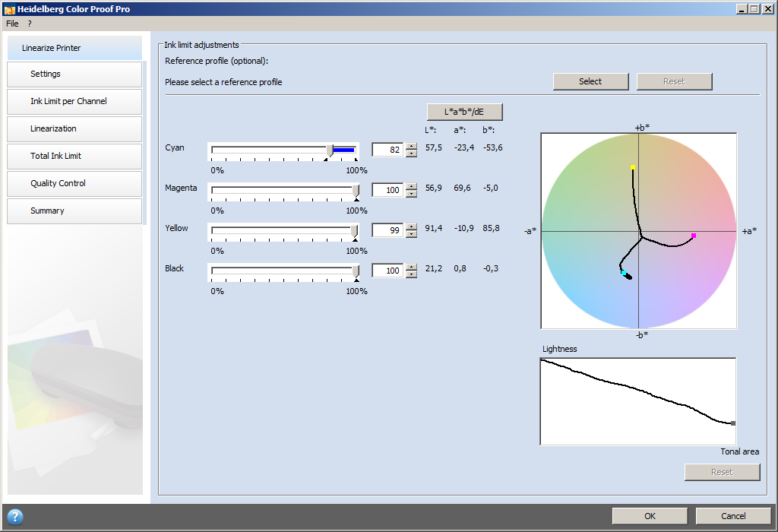Click the Yellow ink limit slider handle
Image resolution: width=778 pixels, height=532 pixels.
click(x=354, y=231)
